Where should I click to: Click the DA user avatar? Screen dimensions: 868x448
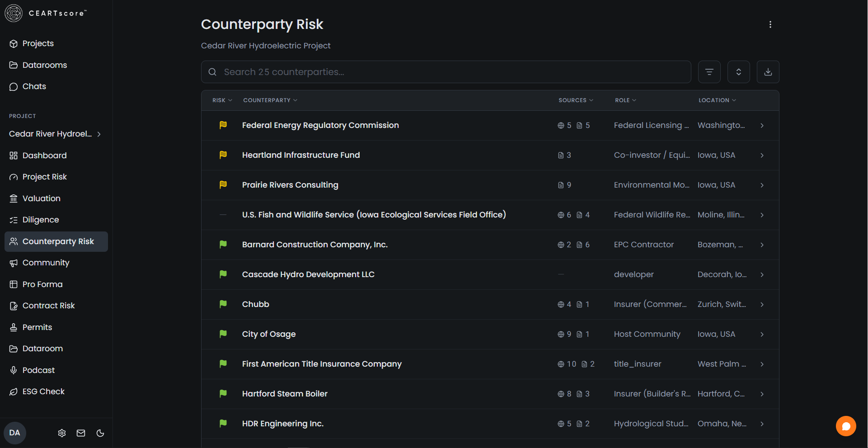point(15,433)
